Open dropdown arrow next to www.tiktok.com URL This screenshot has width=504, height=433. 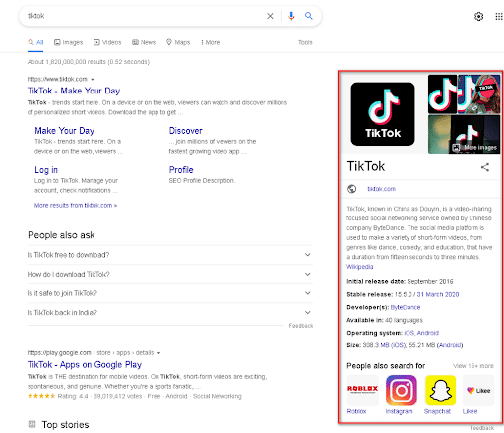pyautogui.click(x=93, y=80)
